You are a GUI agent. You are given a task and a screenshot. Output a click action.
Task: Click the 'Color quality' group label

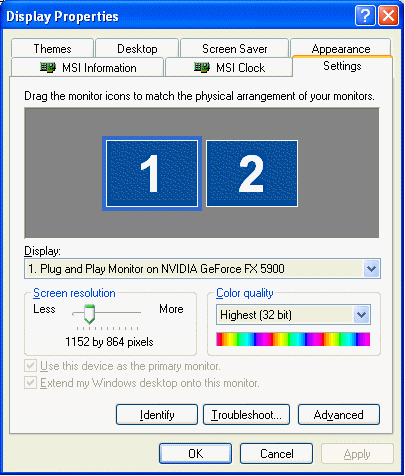coord(245,293)
